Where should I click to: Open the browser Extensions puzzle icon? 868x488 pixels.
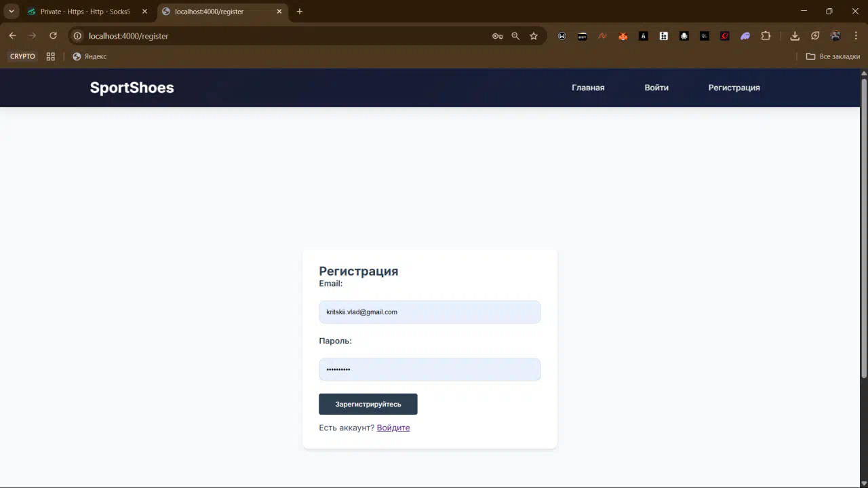766,36
